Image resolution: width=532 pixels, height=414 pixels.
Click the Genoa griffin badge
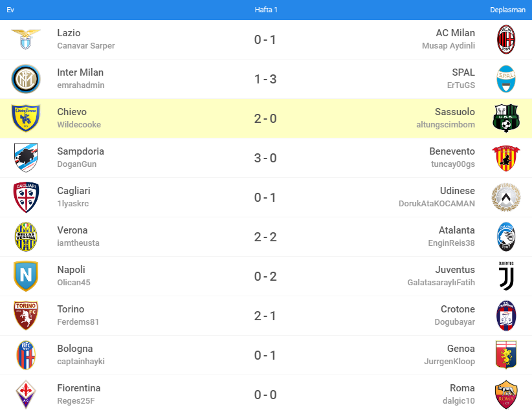tap(506, 355)
